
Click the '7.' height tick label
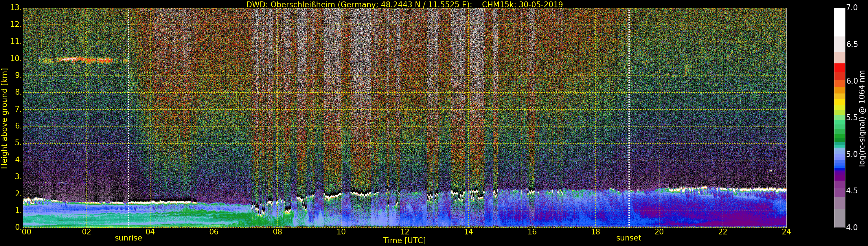(18, 109)
